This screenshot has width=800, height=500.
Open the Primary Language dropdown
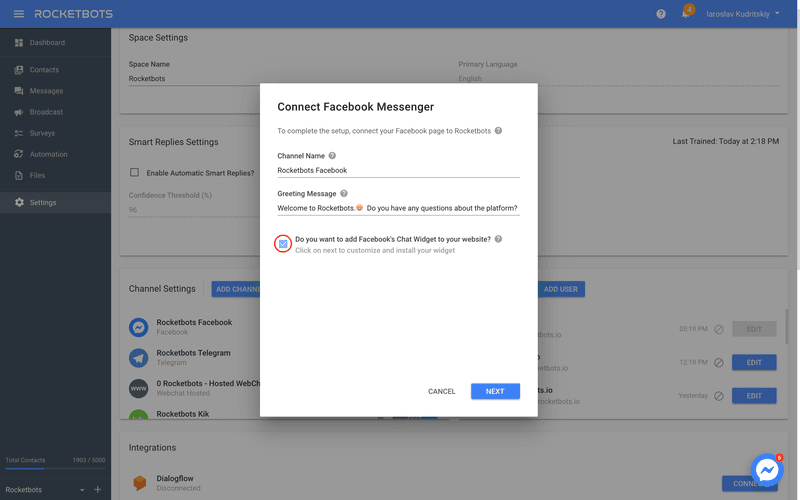click(618, 79)
